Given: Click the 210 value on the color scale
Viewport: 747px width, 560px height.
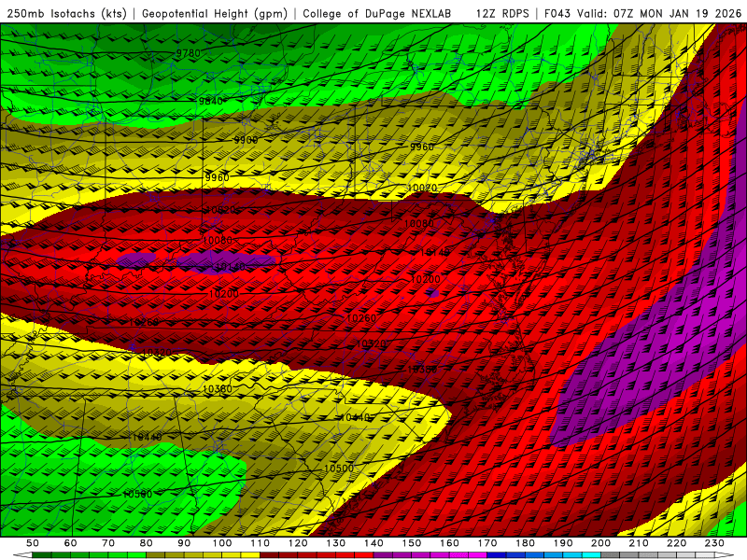Looking at the screenshot, I should coord(639,543).
